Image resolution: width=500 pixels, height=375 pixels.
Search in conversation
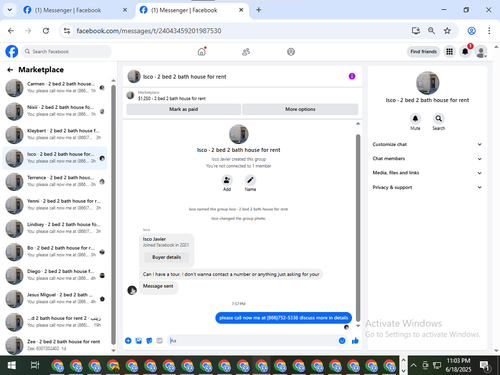point(439,119)
